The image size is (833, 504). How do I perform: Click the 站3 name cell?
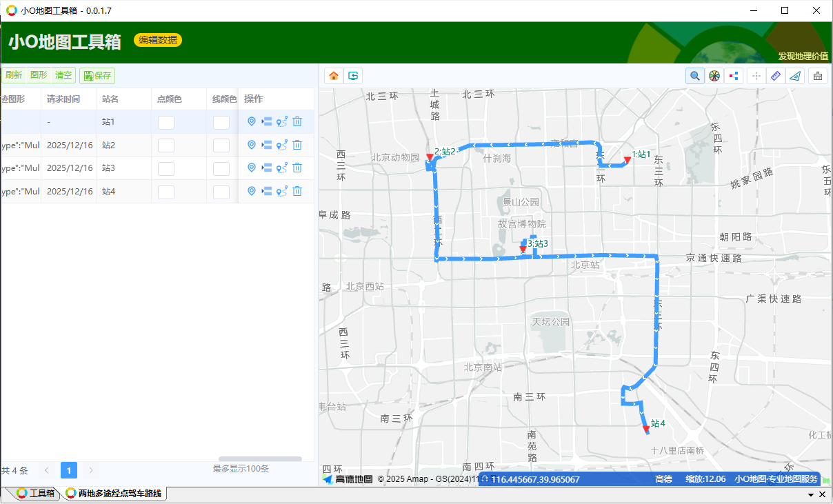(x=124, y=168)
